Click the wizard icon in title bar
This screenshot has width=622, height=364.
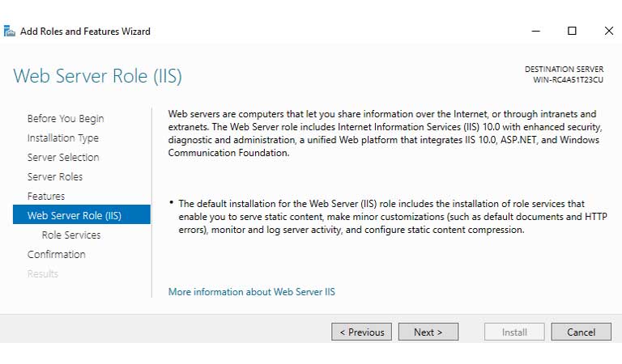9,32
